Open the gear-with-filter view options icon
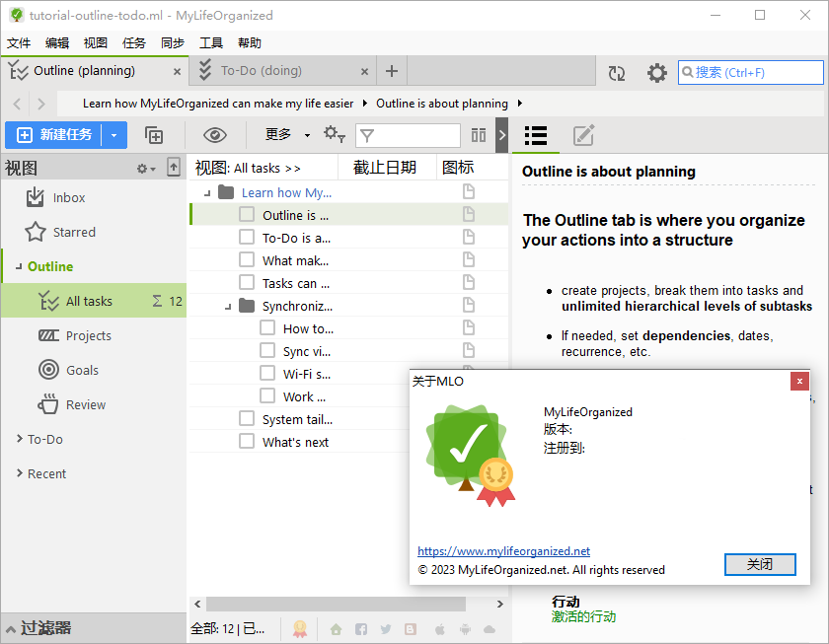The width and height of the screenshot is (829, 644). click(335, 134)
